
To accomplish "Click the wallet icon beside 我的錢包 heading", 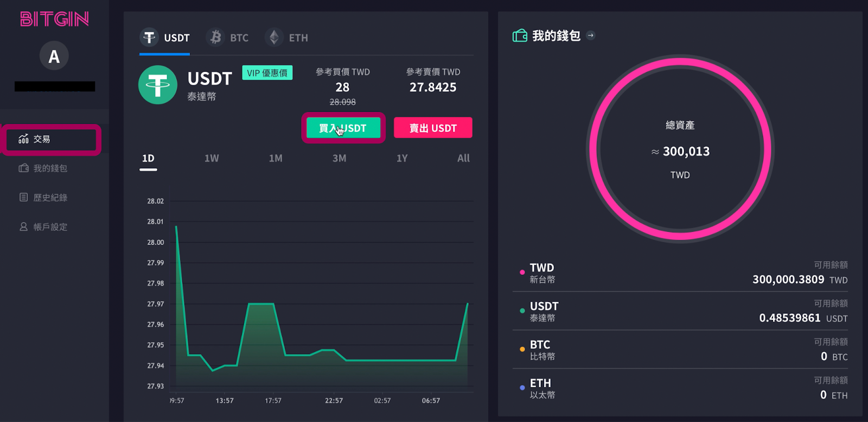I will pyautogui.click(x=520, y=36).
